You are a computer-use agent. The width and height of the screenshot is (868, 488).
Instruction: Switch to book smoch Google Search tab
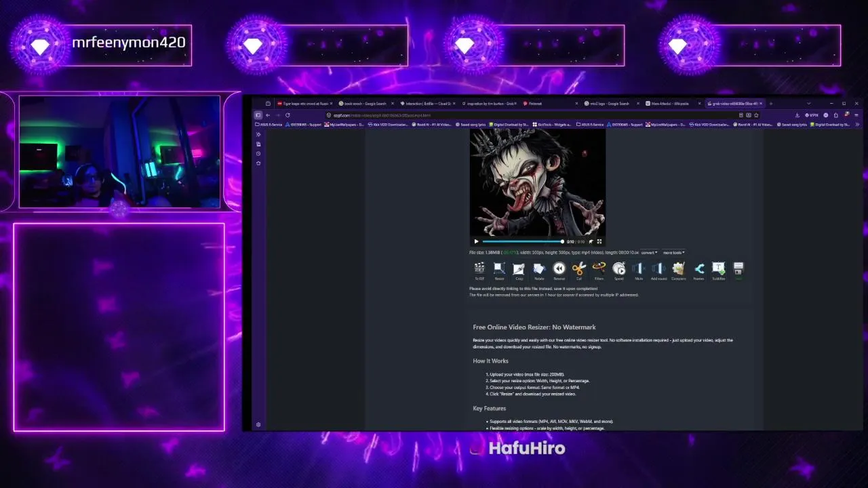tap(365, 104)
